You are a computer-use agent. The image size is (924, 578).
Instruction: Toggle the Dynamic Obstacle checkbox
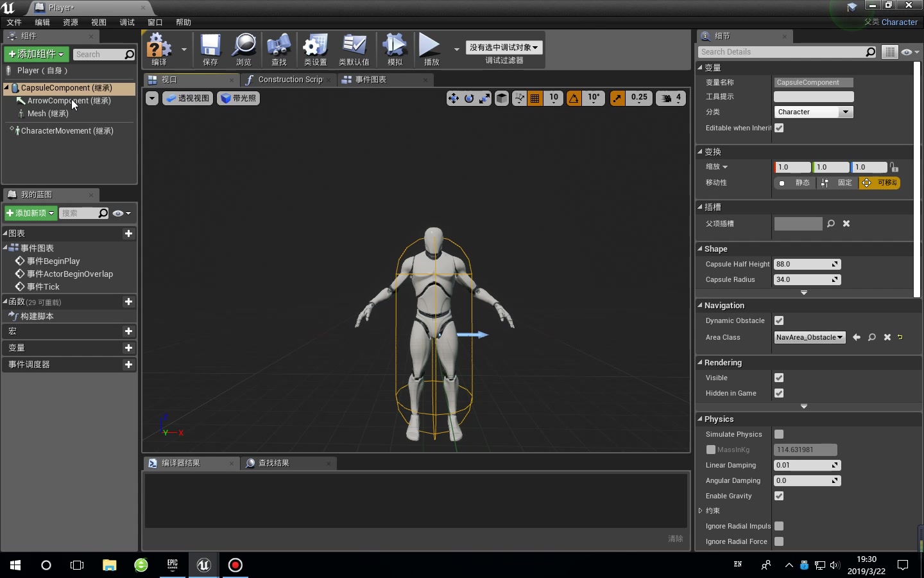[x=778, y=320]
